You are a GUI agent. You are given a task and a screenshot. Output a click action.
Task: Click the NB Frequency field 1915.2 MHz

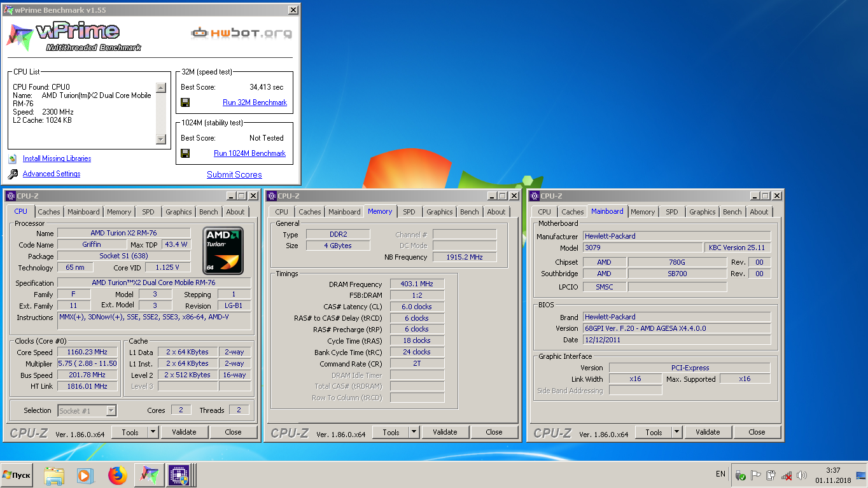[465, 257]
